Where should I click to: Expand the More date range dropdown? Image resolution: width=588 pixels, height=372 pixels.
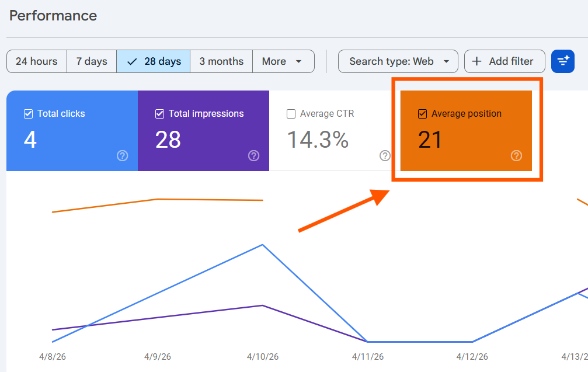tap(283, 61)
